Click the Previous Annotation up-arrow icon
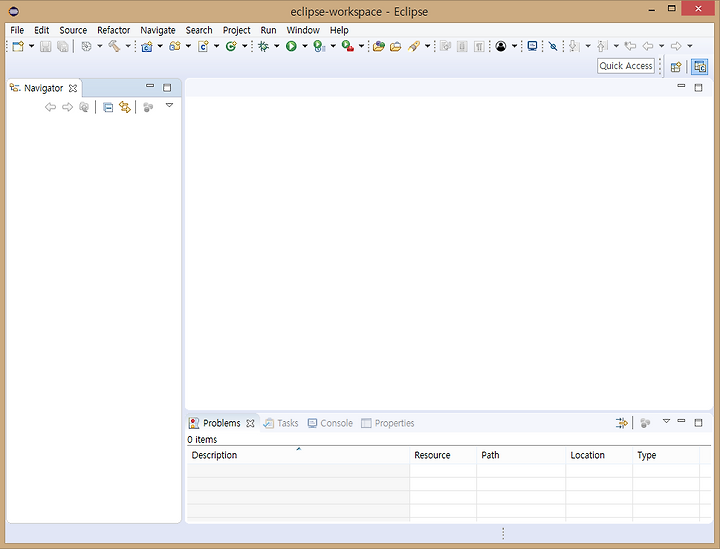 coord(602,46)
